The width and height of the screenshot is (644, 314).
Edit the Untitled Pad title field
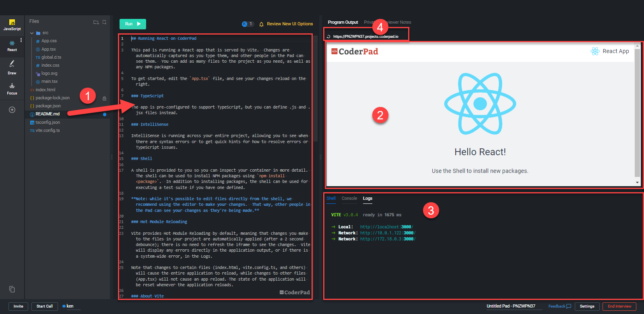click(x=511, y=306)
